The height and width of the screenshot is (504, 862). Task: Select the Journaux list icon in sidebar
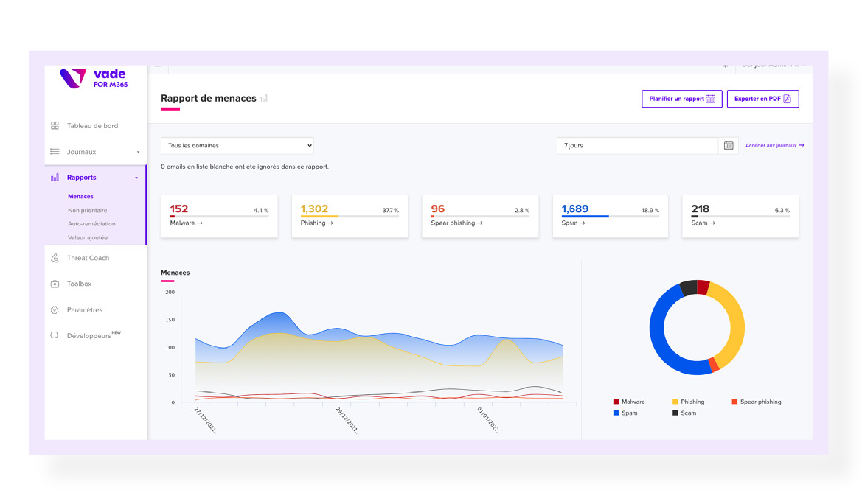(x=55, y=152)
